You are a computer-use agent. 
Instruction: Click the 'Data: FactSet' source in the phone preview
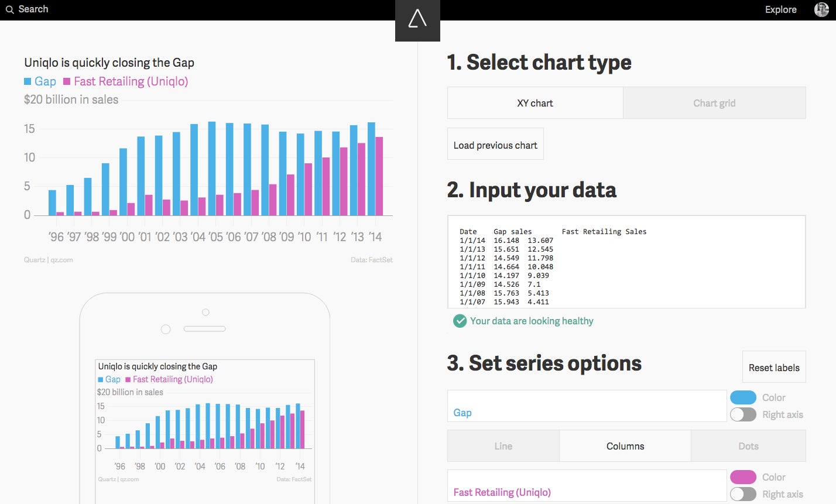[294, 479]
